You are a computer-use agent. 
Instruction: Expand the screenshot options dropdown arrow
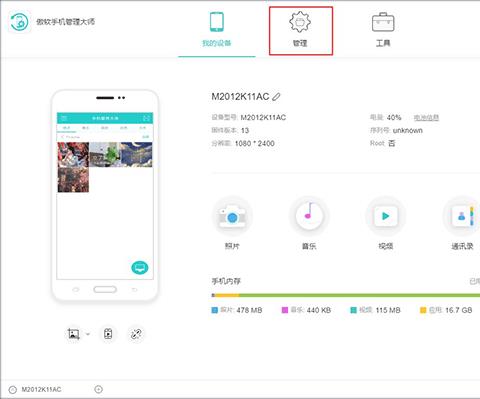(x=88, y=334)
